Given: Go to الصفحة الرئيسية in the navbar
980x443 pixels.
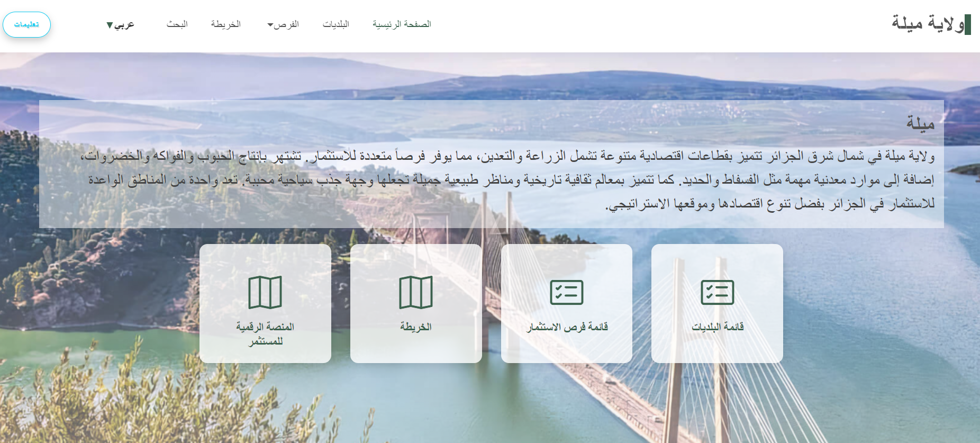Looking at the screenshot, I should (x=402, y=24).
